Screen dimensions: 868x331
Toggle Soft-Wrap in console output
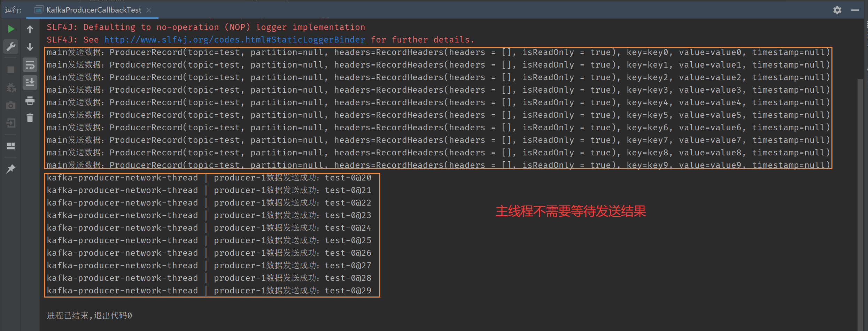click(30, 65)
